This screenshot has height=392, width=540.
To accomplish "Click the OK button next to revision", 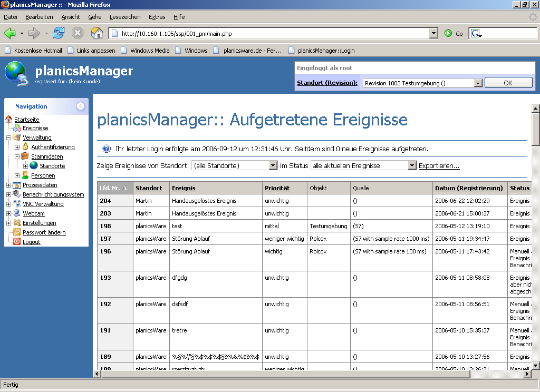I will [x=508, y=83].
